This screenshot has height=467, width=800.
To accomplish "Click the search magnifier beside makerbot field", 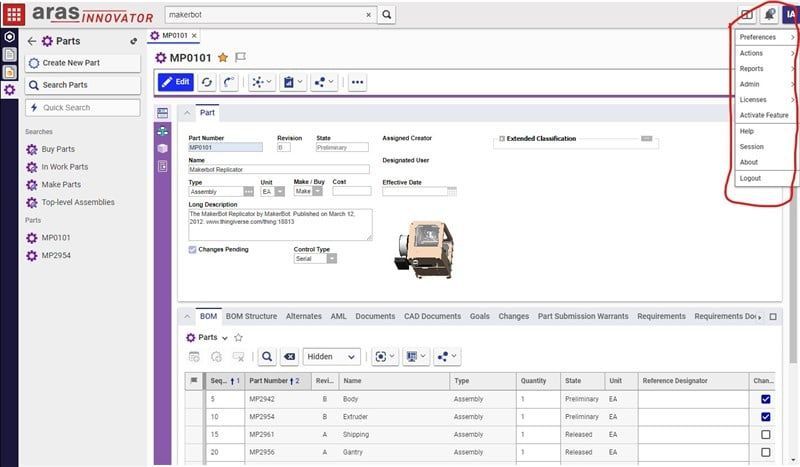I will click(388, 15).
